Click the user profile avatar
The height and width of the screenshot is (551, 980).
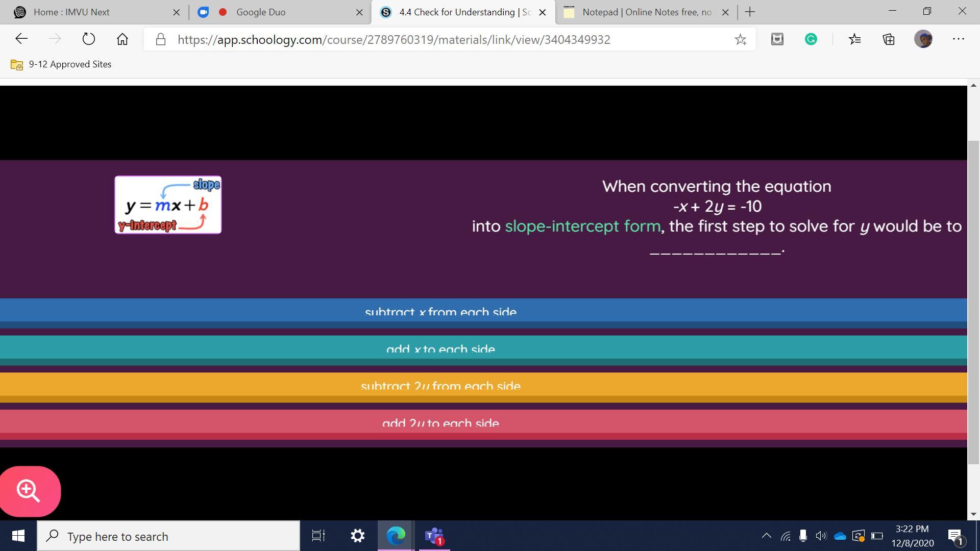923,39
